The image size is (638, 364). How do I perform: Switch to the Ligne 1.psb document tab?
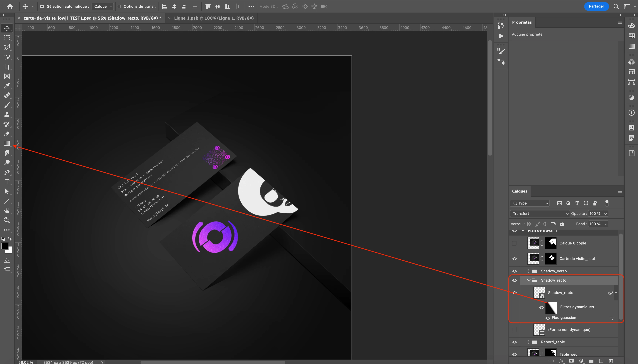(x=214, y=18)
